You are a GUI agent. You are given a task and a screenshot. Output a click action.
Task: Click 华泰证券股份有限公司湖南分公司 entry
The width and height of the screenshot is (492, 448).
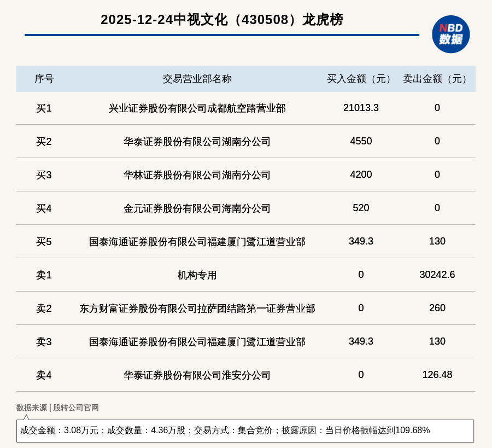[x=197, y=142]
